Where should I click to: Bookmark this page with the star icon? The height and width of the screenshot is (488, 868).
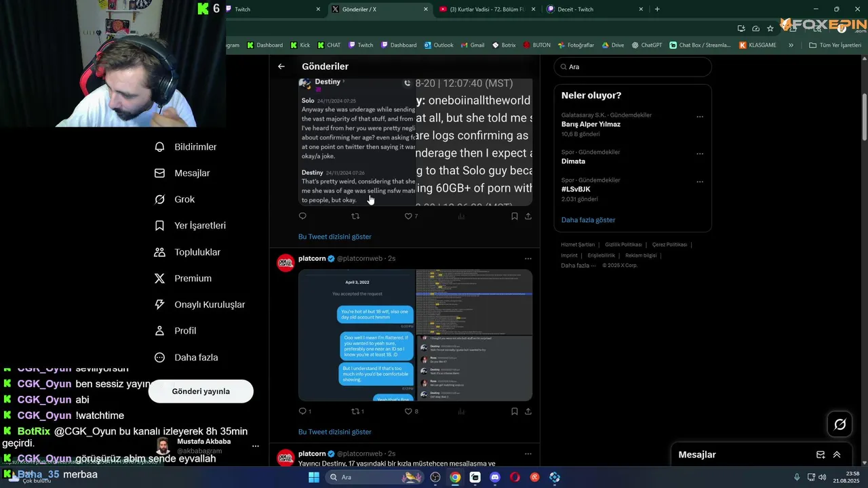pos(770,28)
